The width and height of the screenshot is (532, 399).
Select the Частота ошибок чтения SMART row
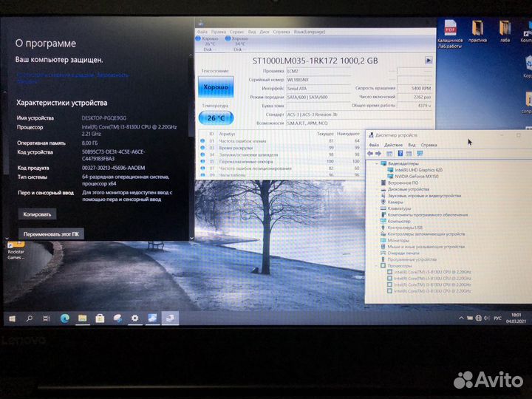pos(279,141)
